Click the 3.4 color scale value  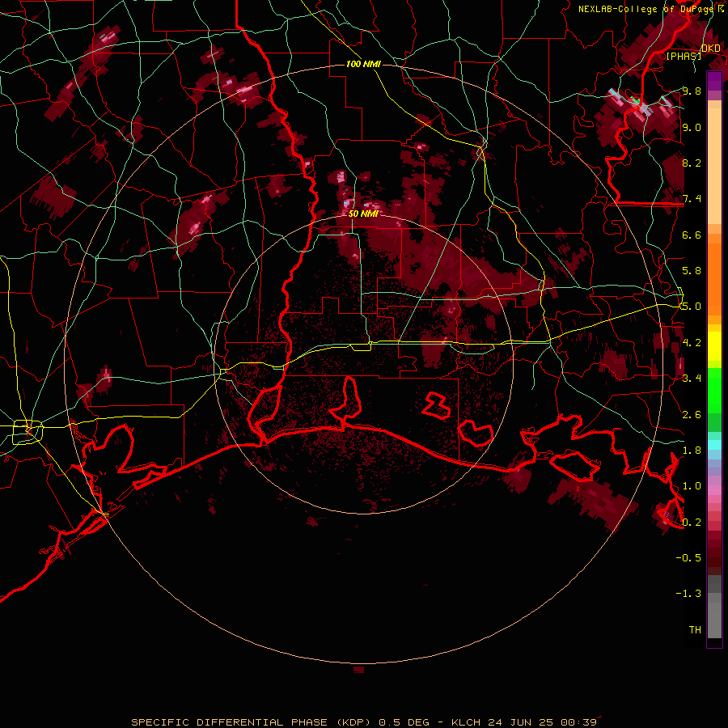pyautogui.click(x=692, y=379)
